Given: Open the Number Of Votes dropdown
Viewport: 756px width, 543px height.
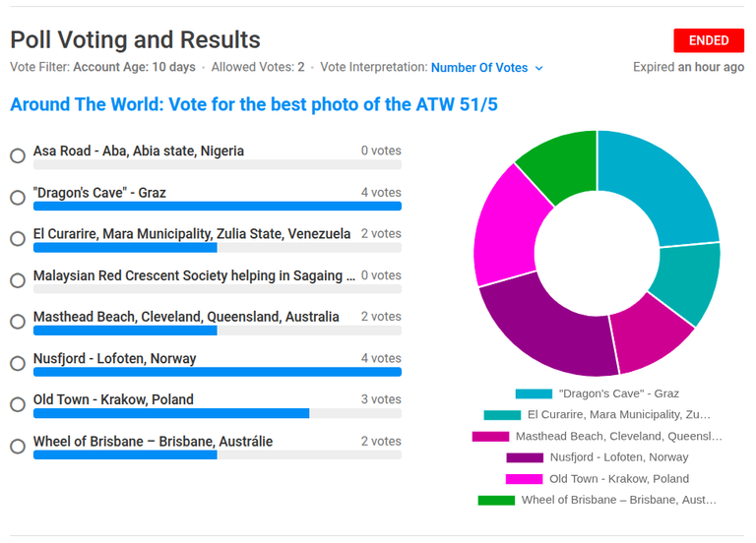Looking at the screenshot, I should [x=487, y=68].
